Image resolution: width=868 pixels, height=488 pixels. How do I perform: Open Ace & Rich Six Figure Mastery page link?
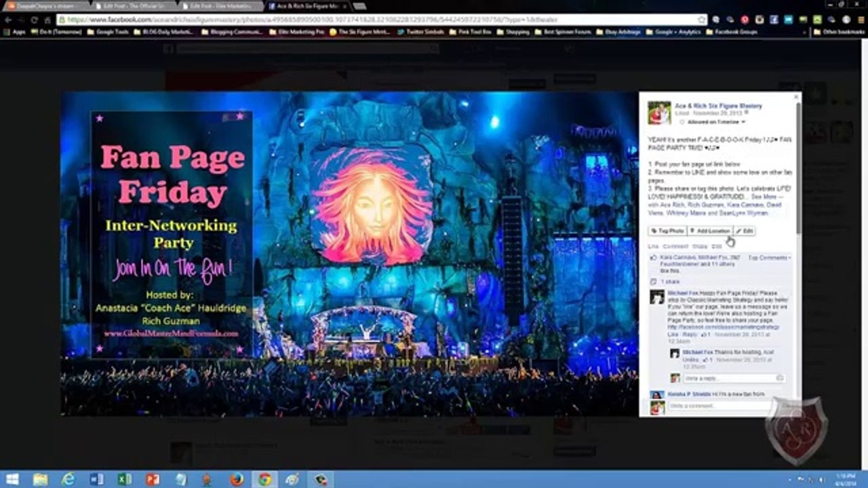point(718,106)
